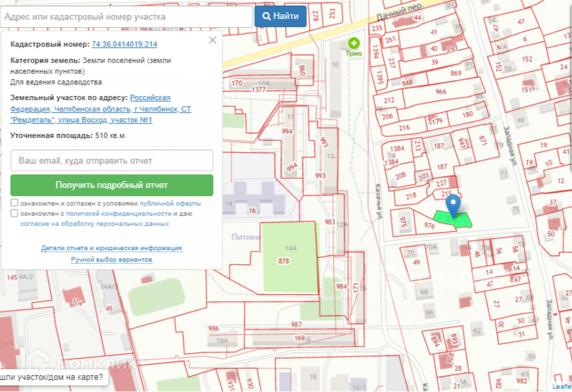The image size is (572, 392).
Task: Click the email input for the report
Action: pos(112,161)
